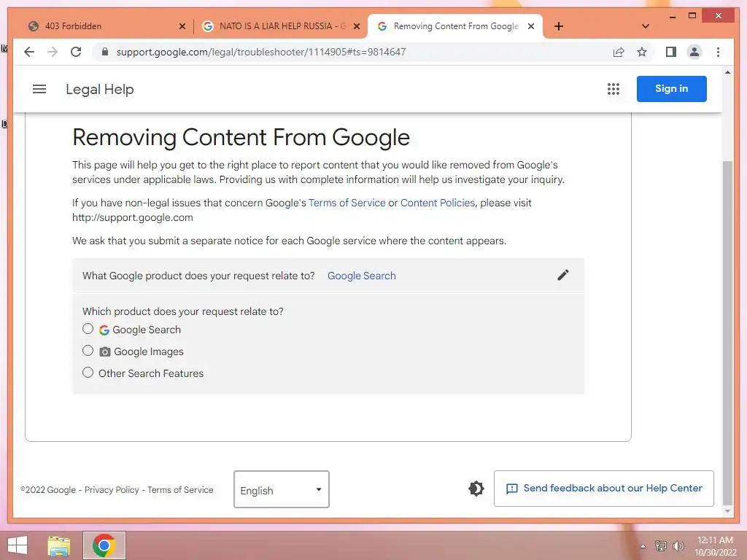This screenshot has width=747, height=560.
Task: Bookmark this page with the star icon
Action: [x=642, y=52]
